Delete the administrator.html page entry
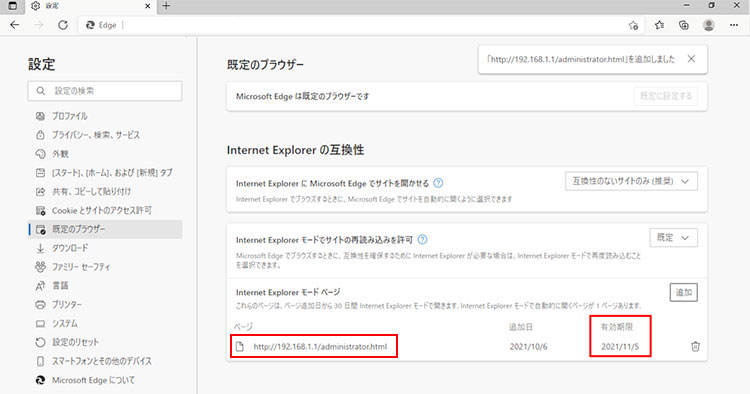Screen dimensions: 750x394 [x=695, y=346]
